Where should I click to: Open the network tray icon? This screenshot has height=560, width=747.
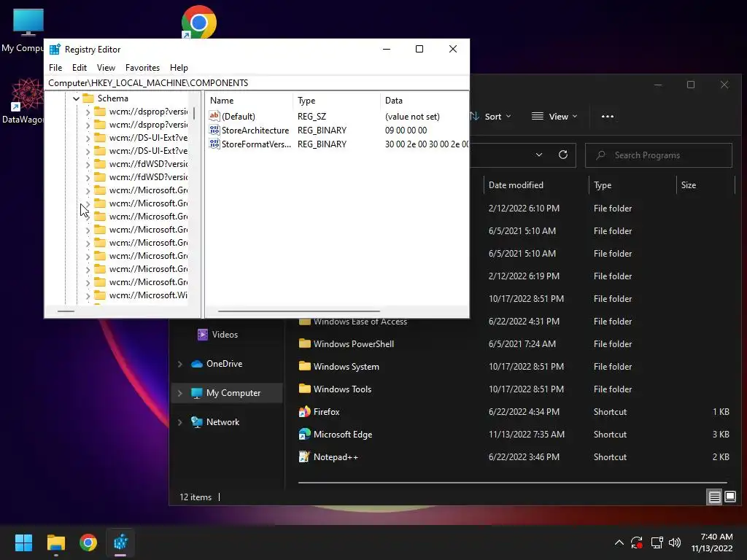657,542
